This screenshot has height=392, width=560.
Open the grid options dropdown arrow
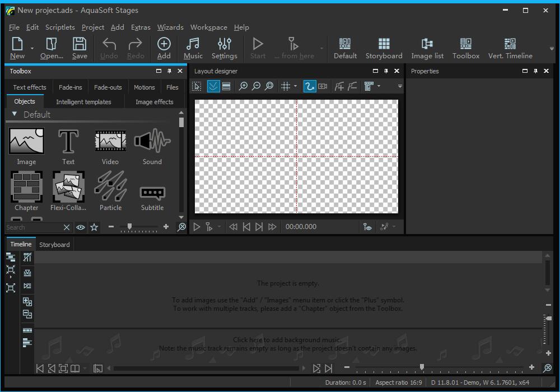[x=295, y=86]
